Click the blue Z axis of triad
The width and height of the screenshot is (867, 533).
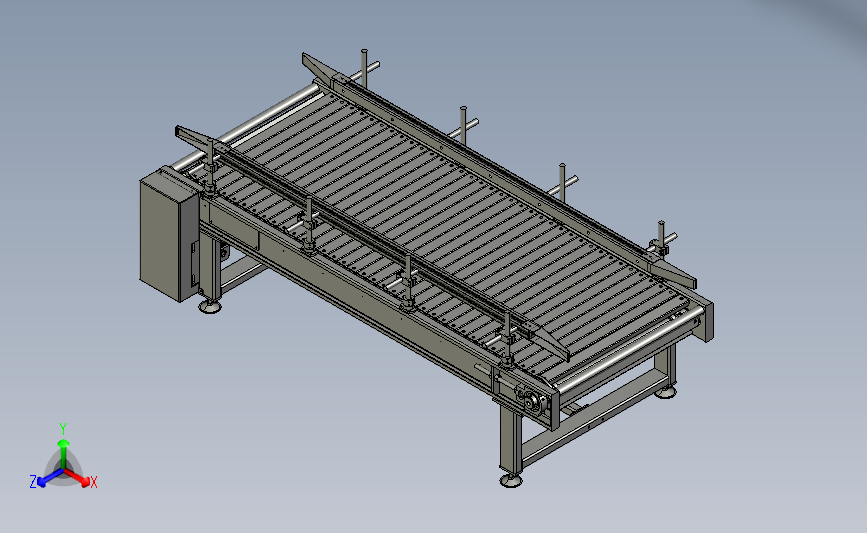[x=50, y=478]
